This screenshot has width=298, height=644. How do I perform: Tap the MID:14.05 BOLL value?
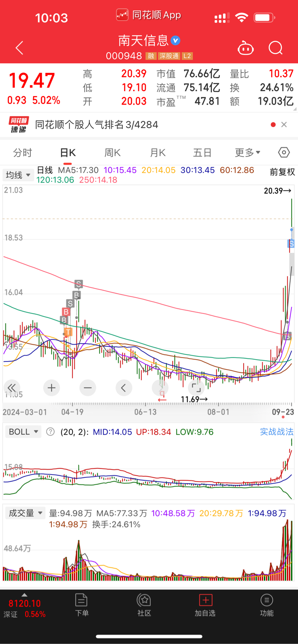[x=112, y=432]
